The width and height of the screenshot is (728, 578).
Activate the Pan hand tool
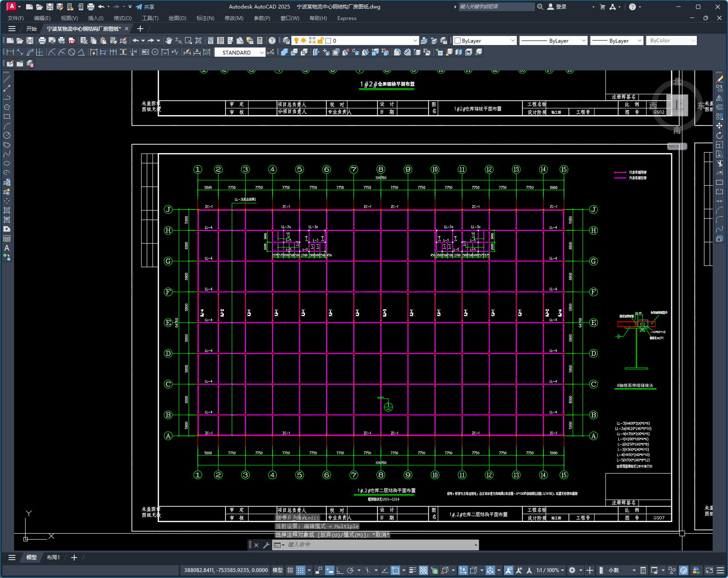pos(169,41)
